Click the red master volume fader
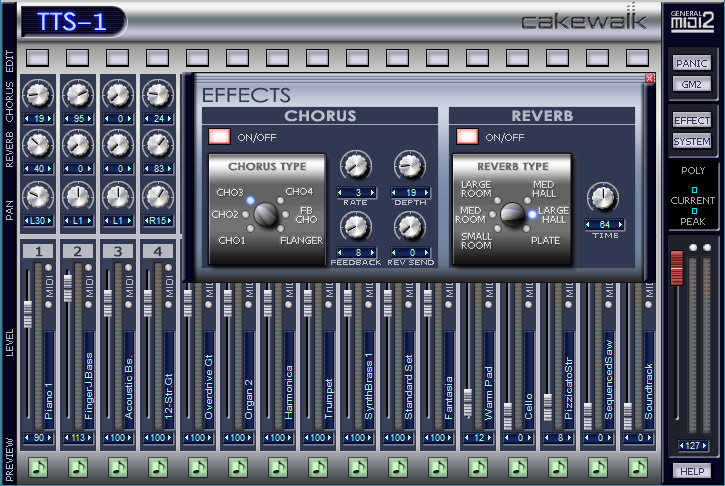 pos(677,267)
